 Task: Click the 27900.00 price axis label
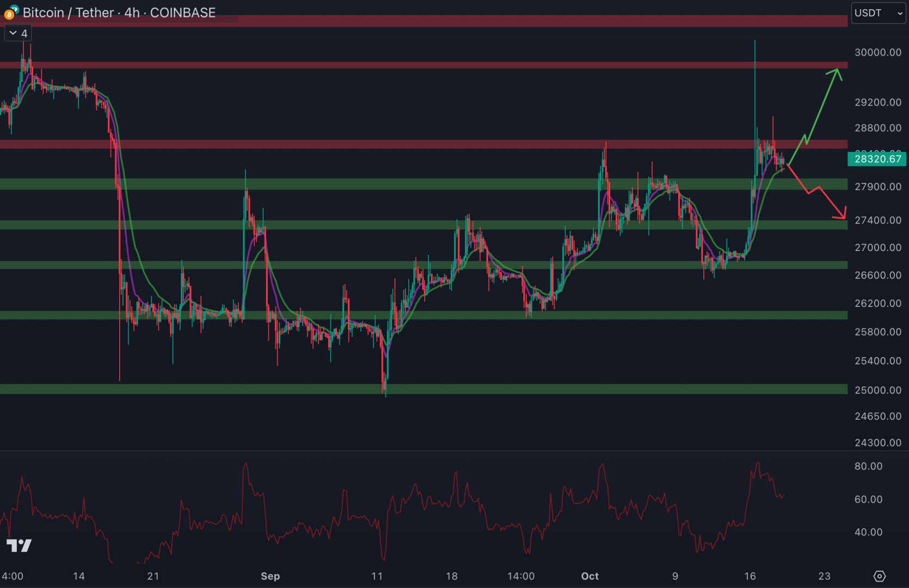point(878,187)
